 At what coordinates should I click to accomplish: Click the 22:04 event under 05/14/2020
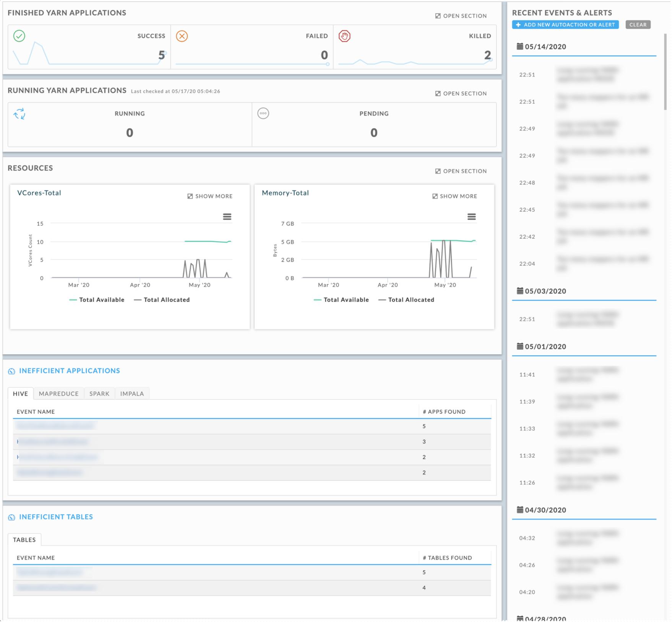584,264
